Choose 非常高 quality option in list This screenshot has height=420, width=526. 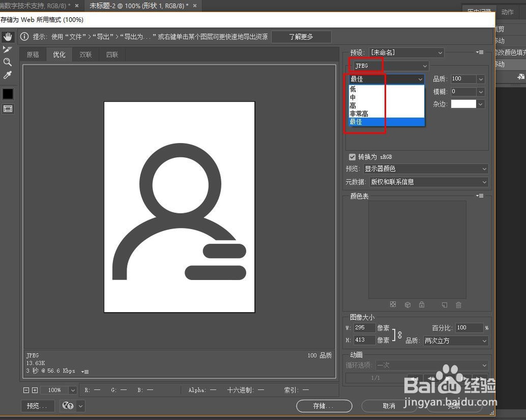pos(387,114)
